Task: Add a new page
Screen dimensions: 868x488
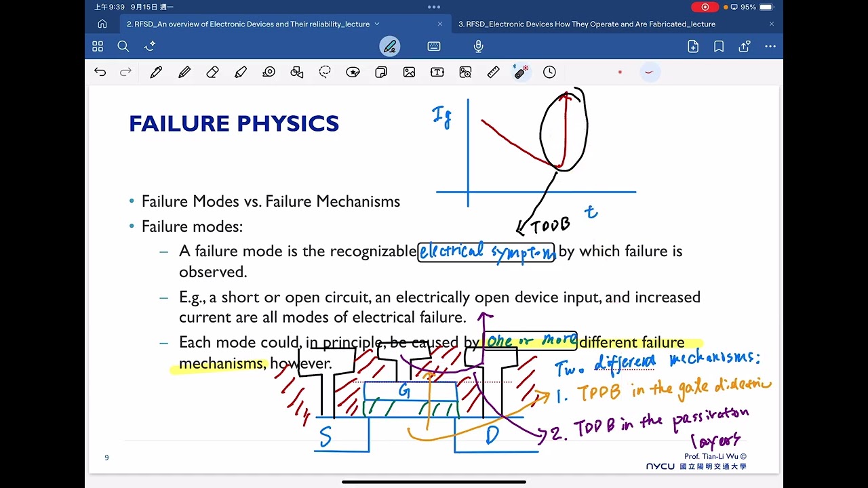Action: coord(693,46)
